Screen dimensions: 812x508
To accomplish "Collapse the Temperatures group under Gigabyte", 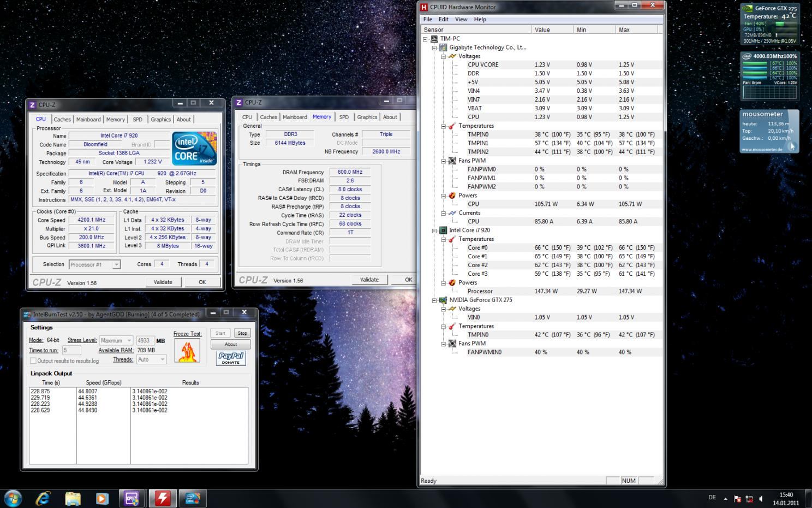I will point(443,126).
